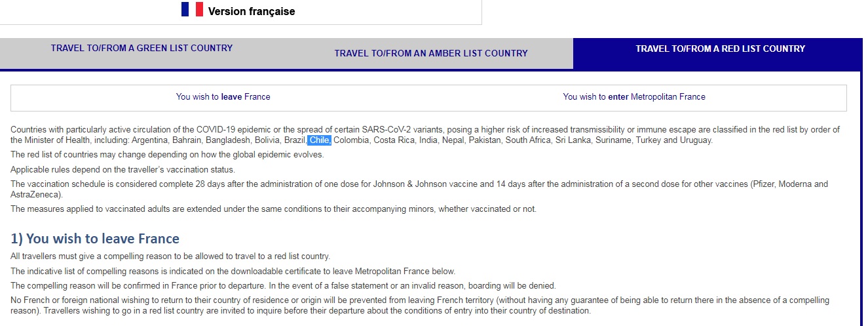Image resolution: width=868 pixels, height=326 pixels.
Task: Open the Version française link
Action: coord(251,11)
